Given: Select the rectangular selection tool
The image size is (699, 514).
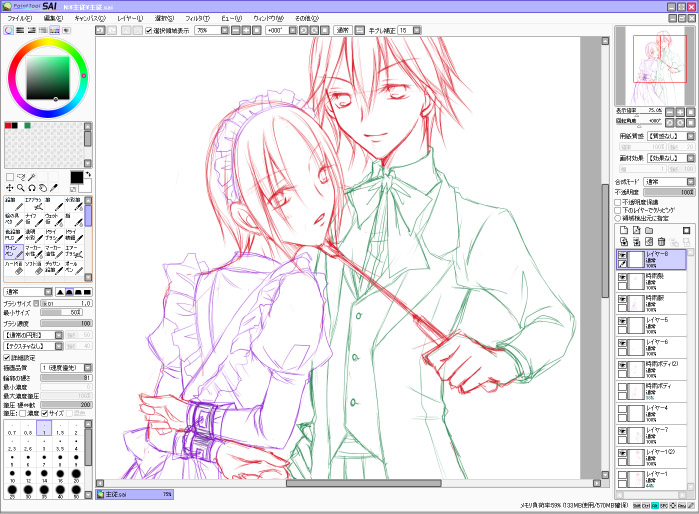Looking at the screenshot, I should [10, 177].
